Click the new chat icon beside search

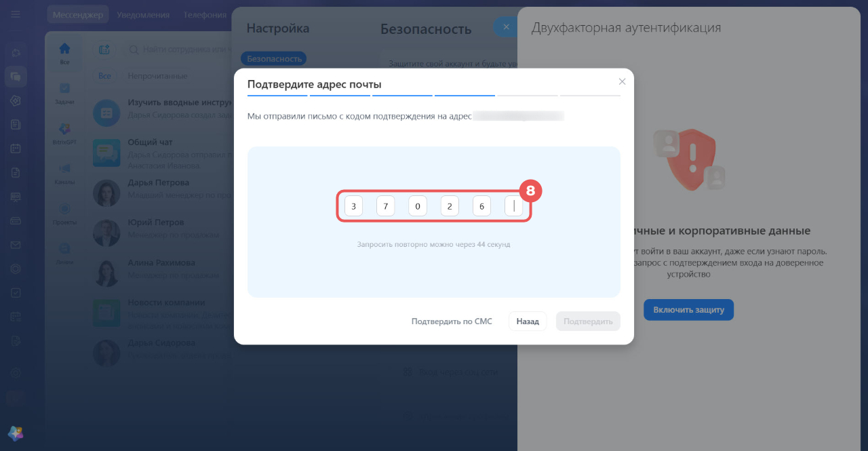(104, 50)
